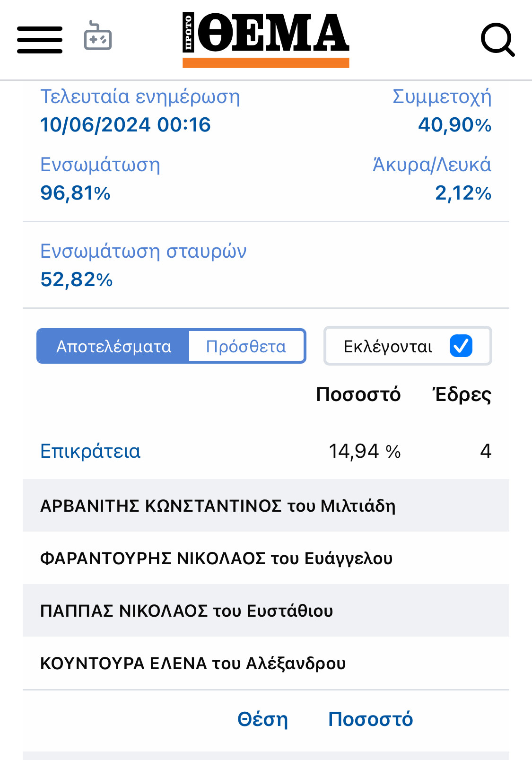532x760 pixels.
Task: Select candidate ΠΑΠΠΑΣ ΝΙΚΟΛΑΟΣ row
Action: coord(266,611)
